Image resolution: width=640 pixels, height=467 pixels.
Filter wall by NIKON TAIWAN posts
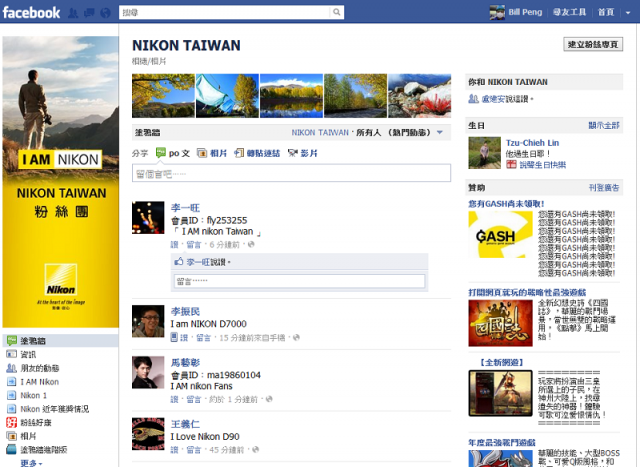point(320,132)
